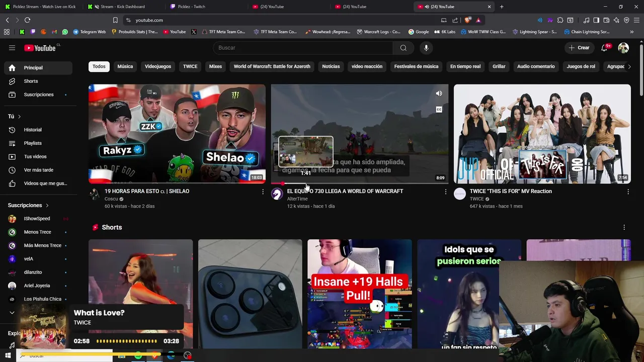The image size is (644, 362).
Task: Open Kick bookmark icon in bookmarks bar
Action: (22, 32)
